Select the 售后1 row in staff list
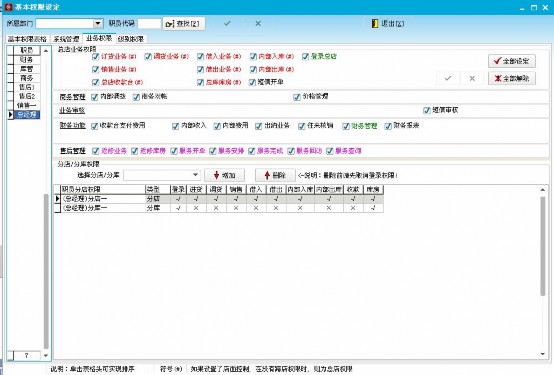This screenshot has width=554, height=375. click(x=26, y=87)
